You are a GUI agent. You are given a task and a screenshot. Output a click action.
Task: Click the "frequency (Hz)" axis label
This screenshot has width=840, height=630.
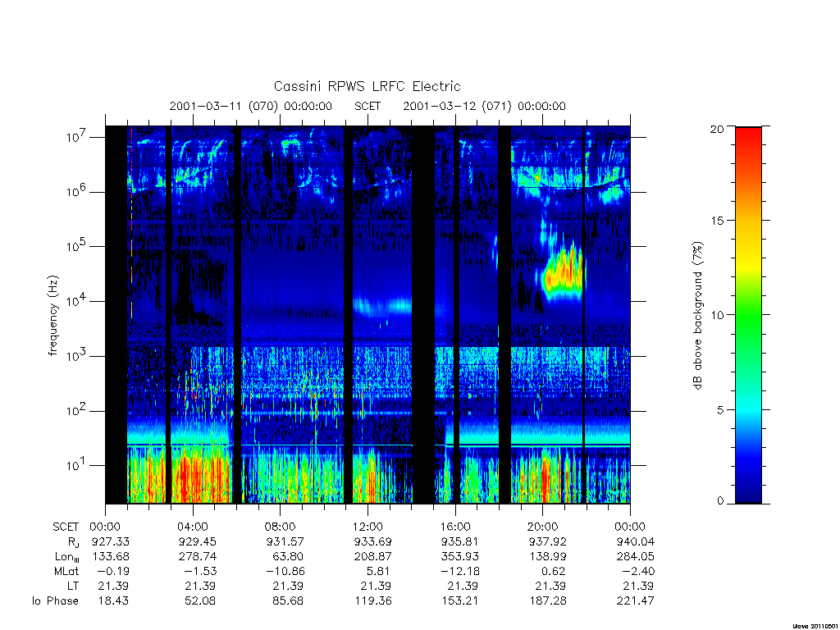(x=52, y=316)
